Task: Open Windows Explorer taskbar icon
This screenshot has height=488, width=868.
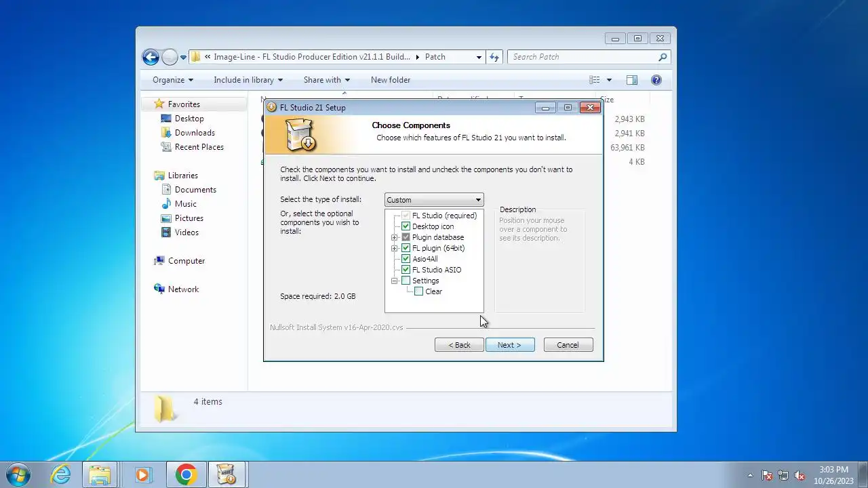Action: 100,474
